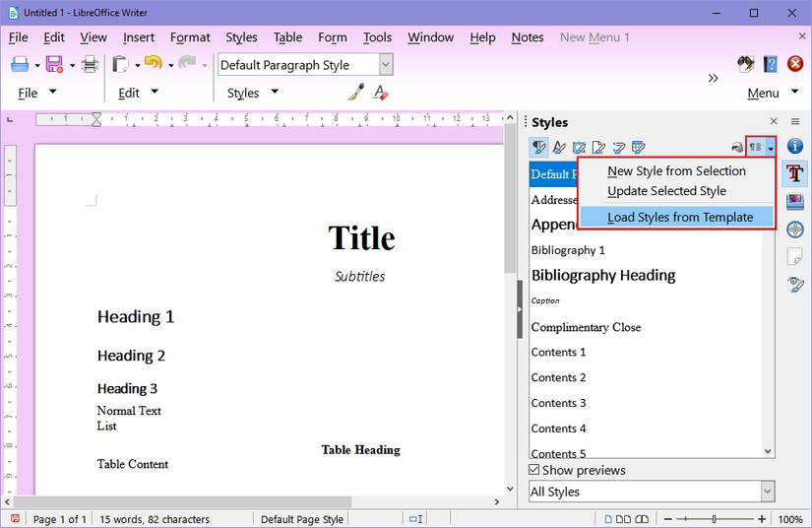Click the Paste clipboard icon
This screenshot has height=528, width=812.
point(120,64)
